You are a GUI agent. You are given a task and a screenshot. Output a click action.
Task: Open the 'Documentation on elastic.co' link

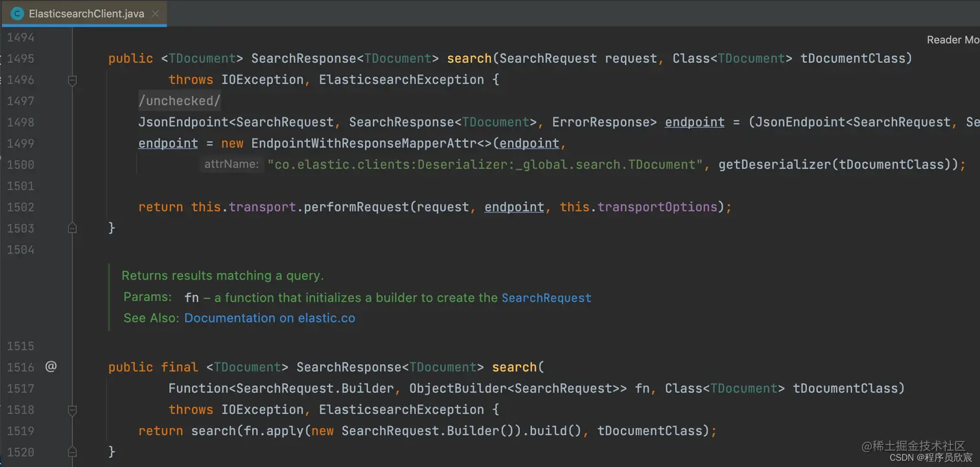(x=270, y=318)
